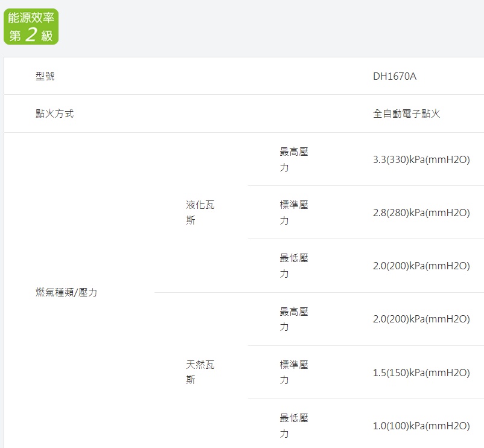Screen dimensions: 484x448
Task: Select 天然瓦斯 maximum pressure 2.0(200)kPa value
Action: (x=421, y=319)
